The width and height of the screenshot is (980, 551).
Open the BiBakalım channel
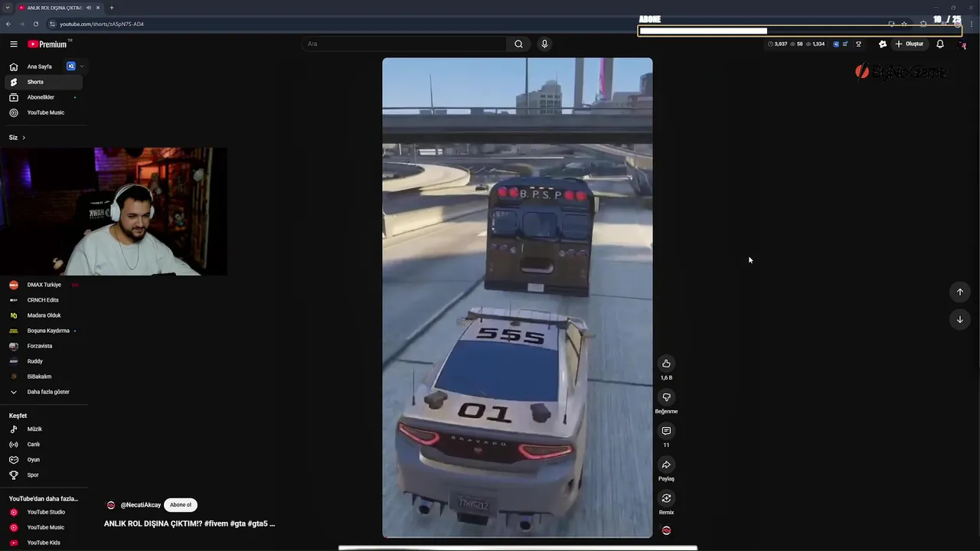pos(44,377)
